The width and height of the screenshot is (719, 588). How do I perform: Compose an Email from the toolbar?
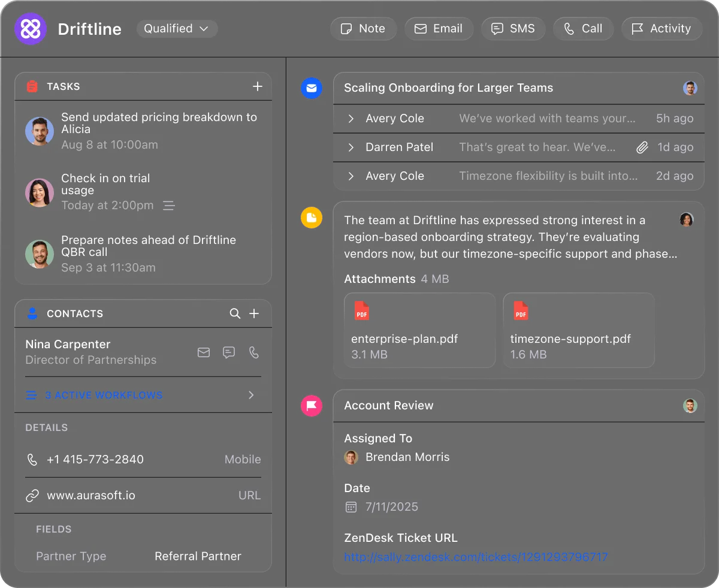click(x=439, y=29)
